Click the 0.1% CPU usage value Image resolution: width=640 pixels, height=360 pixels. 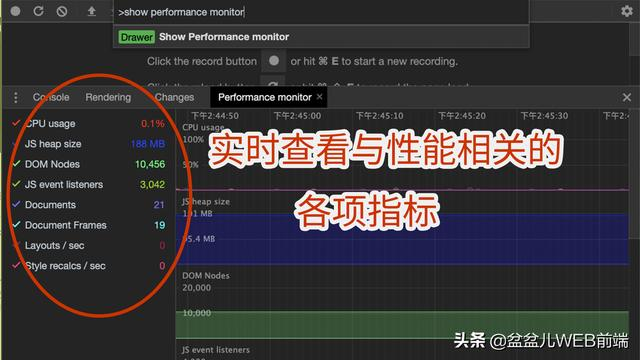click(x=153, y=123)
